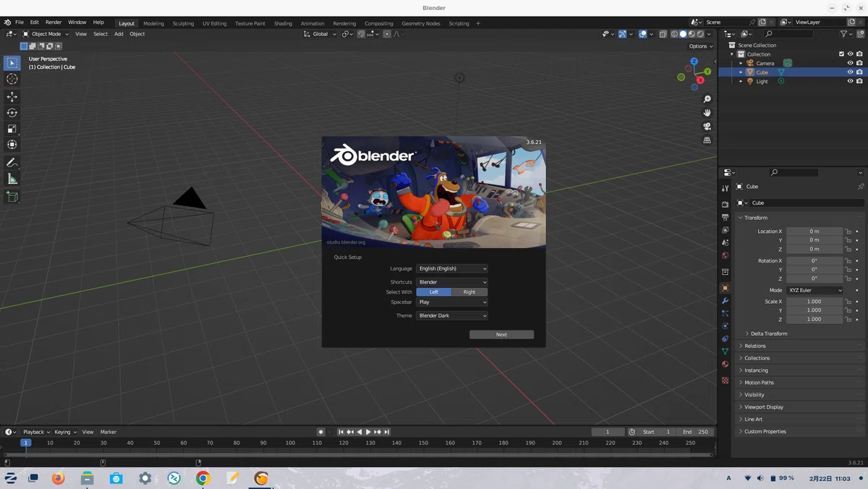868x489 pixels.
Task: Jump to the timeline end frame
Action: 387,432
